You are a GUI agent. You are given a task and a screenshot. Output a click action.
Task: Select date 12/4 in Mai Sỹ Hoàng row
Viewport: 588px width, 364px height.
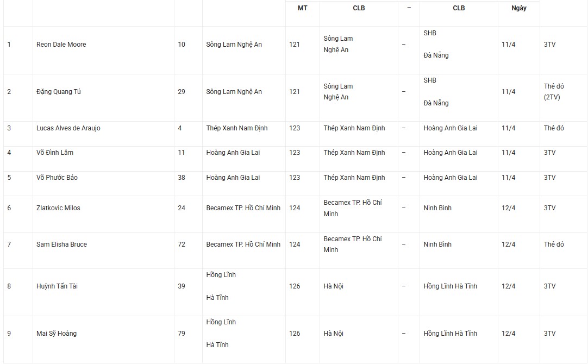pyautogui.click(x=509, y=334)
